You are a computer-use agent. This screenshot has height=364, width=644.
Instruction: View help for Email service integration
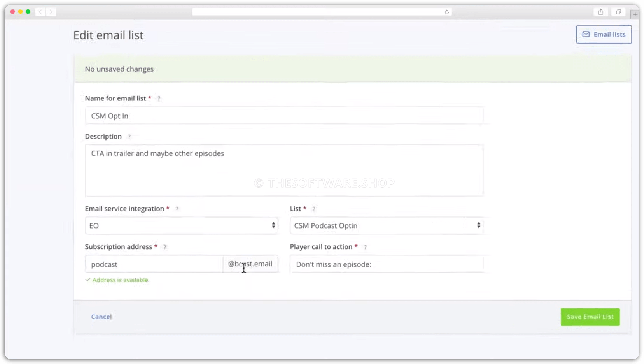[x=177, y=209]
